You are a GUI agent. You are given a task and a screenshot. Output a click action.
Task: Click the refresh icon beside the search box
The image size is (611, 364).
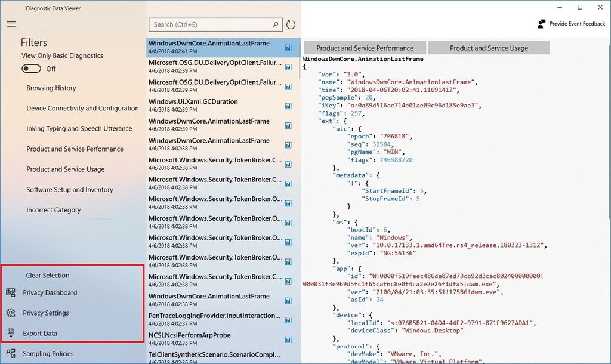click(291, 24)
